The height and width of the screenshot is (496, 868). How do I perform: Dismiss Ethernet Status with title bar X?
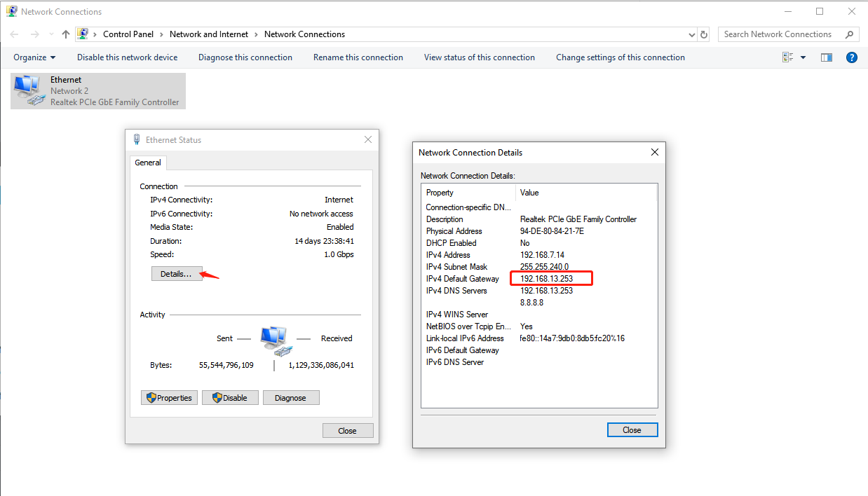tap(368, 139)
